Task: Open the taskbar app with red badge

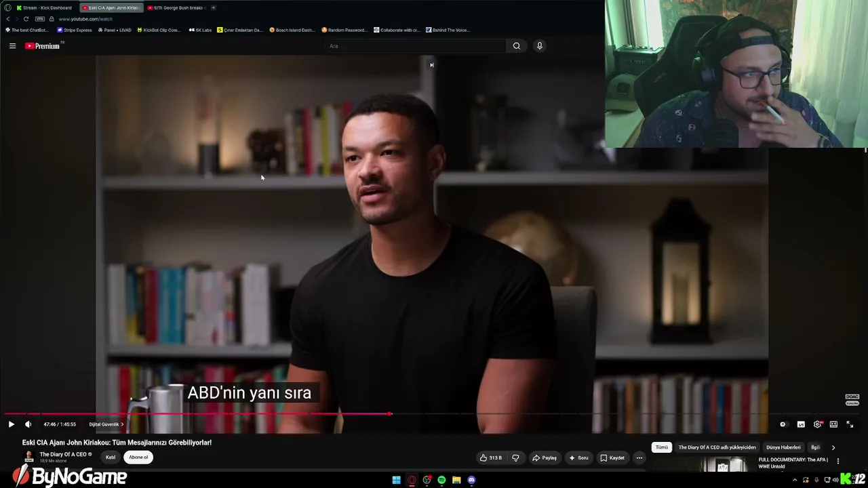Action: [427, 480]
